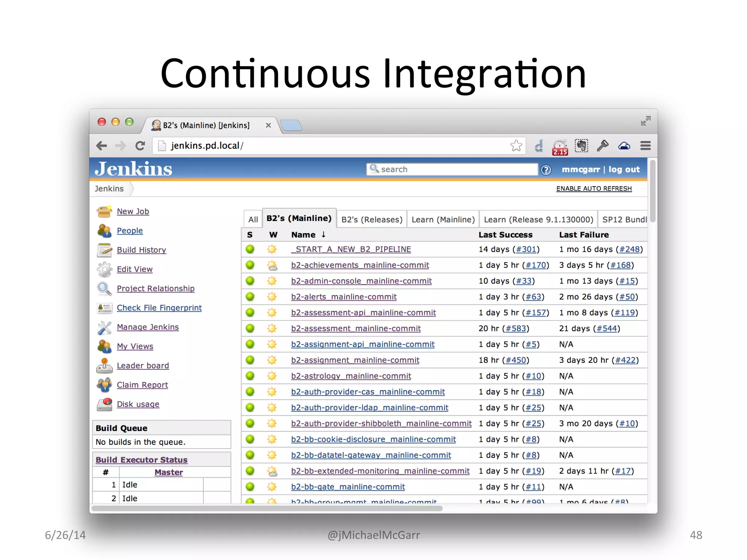
Task: Click the Leader board link
Action: 143,366
